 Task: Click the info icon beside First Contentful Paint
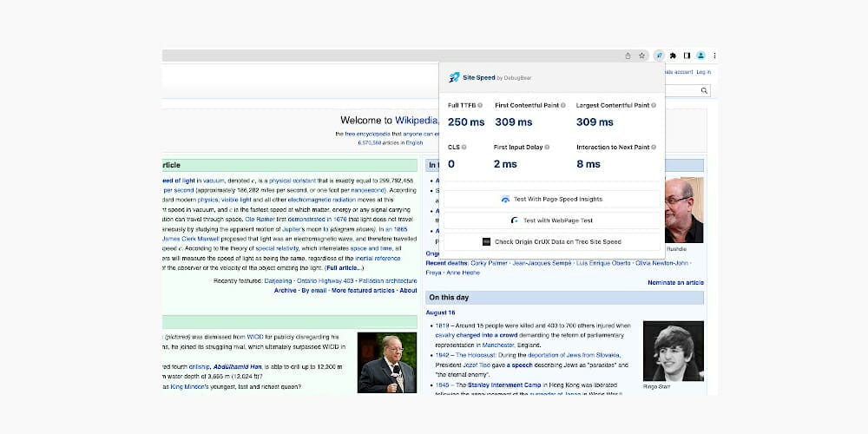click(563, 105)
